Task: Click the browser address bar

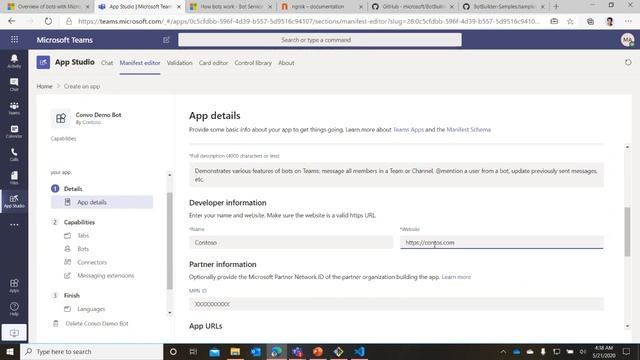Action: (x=308, y=21)
